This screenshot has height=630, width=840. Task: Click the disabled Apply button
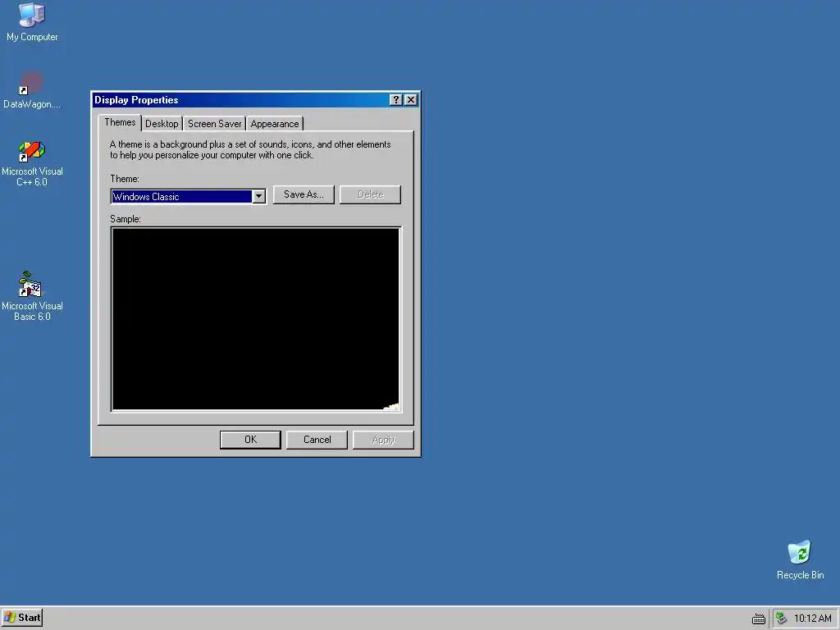383,440
